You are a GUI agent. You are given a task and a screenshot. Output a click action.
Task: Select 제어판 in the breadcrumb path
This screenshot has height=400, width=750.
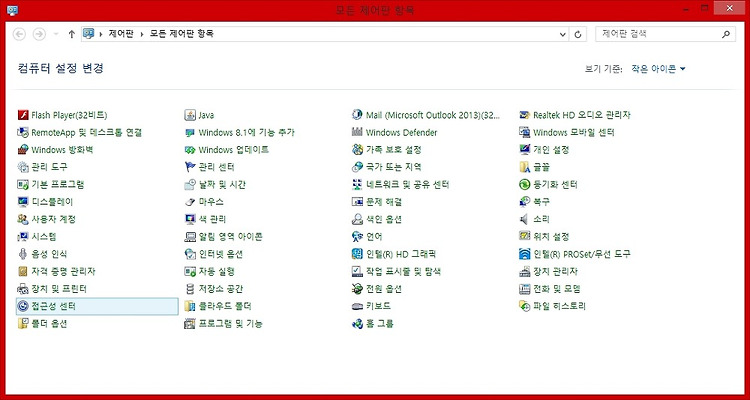coord(121,34)
